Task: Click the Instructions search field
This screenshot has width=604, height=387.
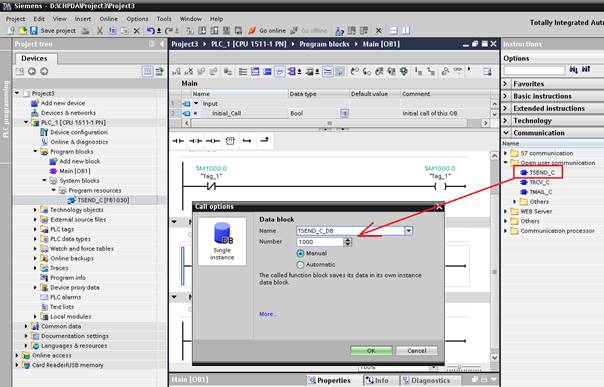Action: tap(534, 70)
